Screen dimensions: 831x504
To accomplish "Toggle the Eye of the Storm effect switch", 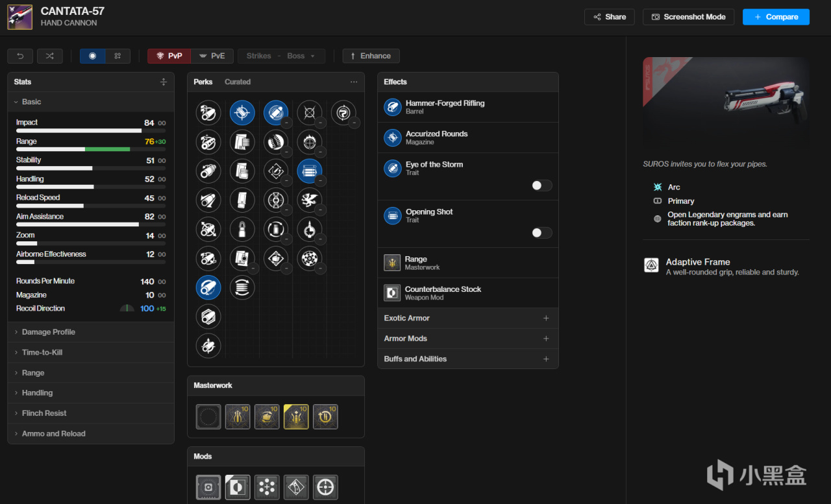I will coord(542,186).
